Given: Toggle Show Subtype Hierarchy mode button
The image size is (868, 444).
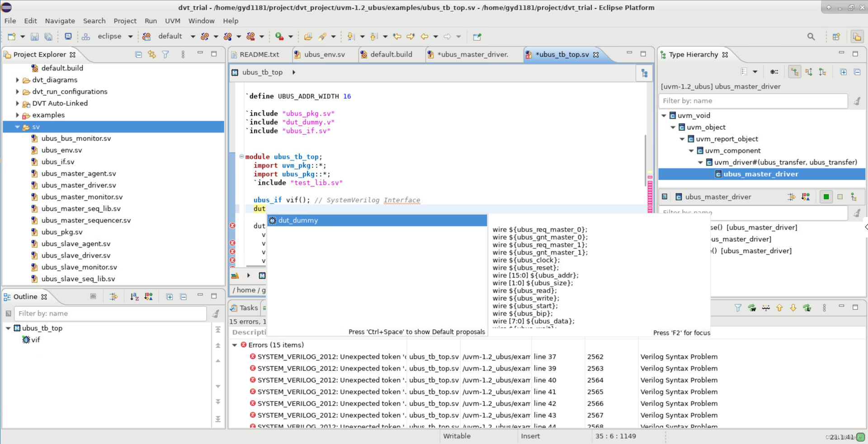Looking at the screenshot, I should [x=822, y=72].
